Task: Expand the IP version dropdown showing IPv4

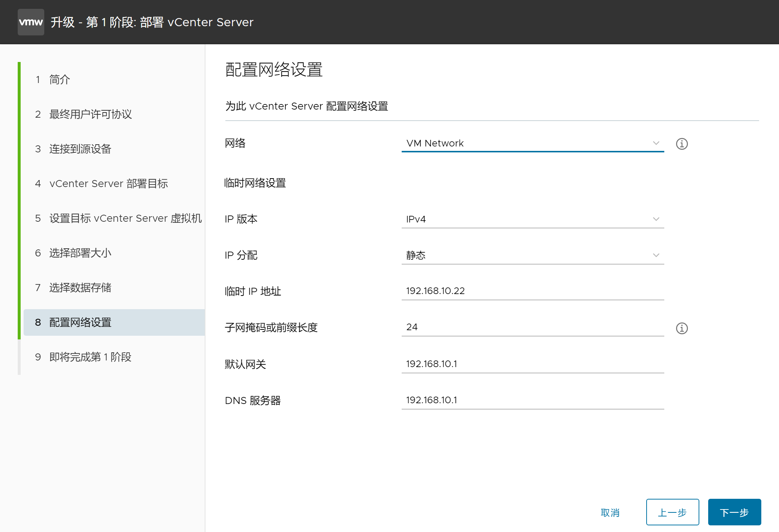Action: 533,219
